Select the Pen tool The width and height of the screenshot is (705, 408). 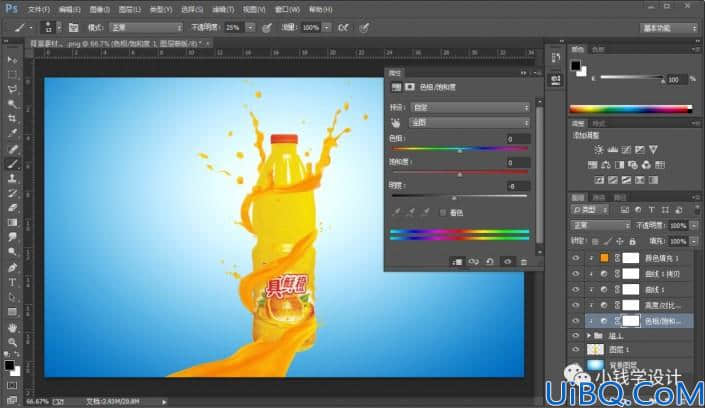12,268
